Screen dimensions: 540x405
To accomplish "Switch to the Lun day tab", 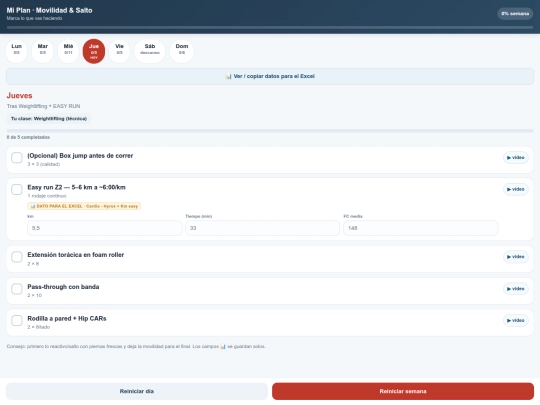I will [x=17, y=51].
